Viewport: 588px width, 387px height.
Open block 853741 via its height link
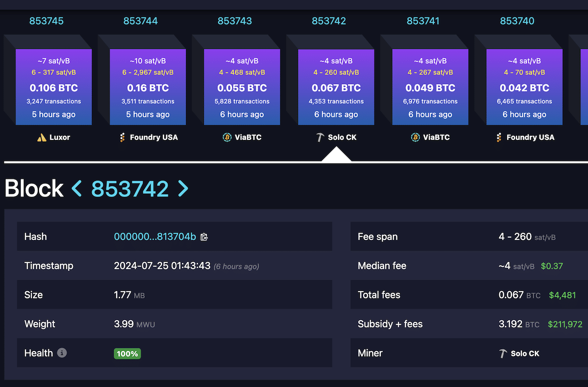pos(423,21)
